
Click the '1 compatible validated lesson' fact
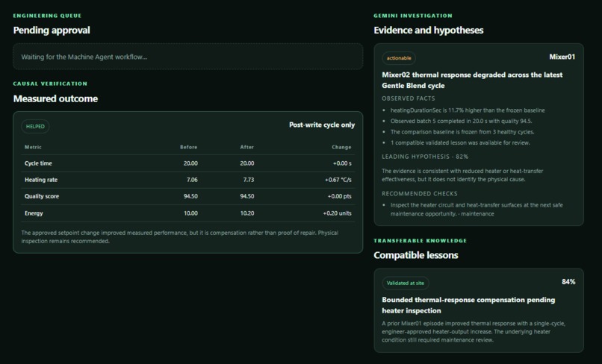[x=460, y=142]
